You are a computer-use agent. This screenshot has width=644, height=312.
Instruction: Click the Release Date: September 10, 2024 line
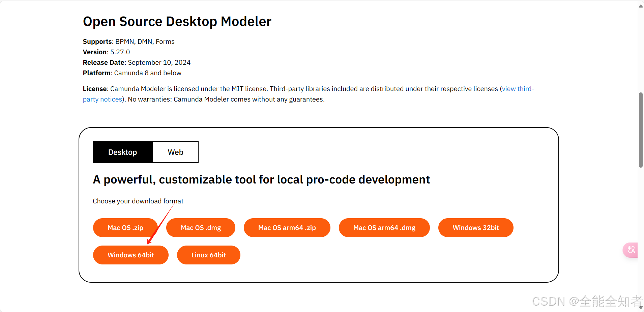pos(137,62)
